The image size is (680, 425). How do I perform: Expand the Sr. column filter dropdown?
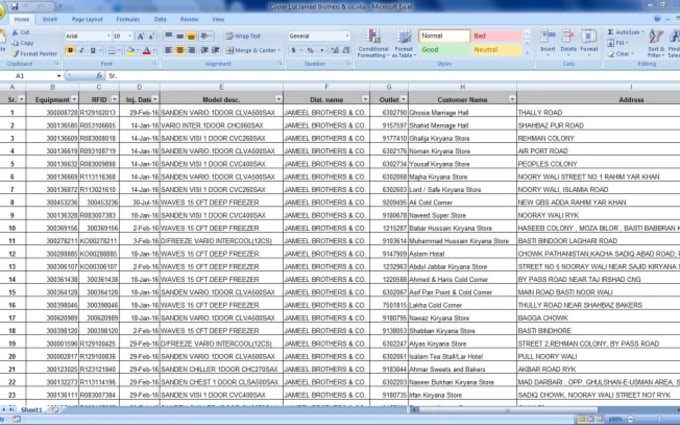(x=21, y=100)
